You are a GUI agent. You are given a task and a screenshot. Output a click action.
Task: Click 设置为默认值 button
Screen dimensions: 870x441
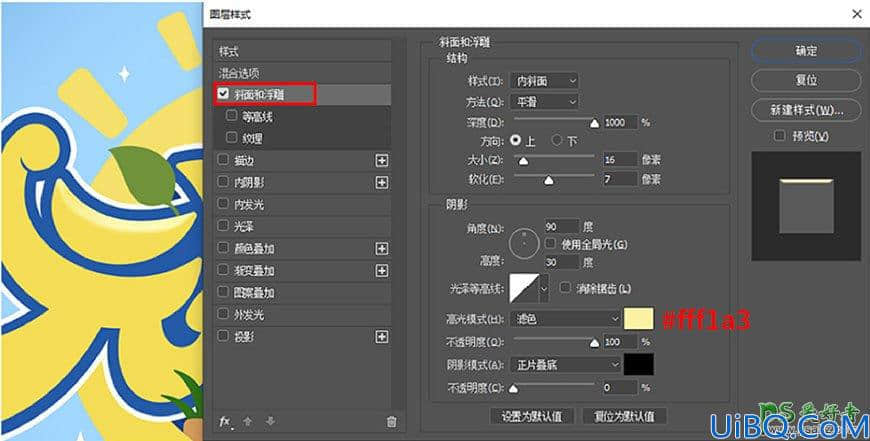pyautogui.click(x=532, y=416)
